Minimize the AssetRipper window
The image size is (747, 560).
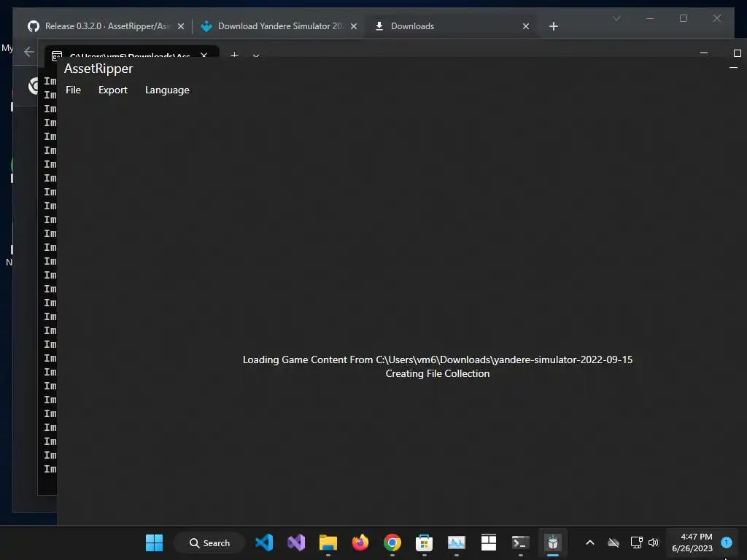[733, 68]
